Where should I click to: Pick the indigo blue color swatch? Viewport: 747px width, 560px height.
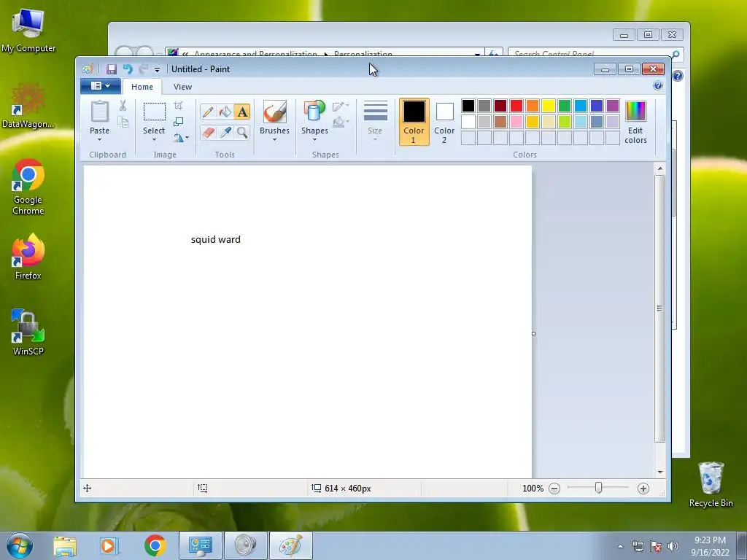tap(596, 105)
